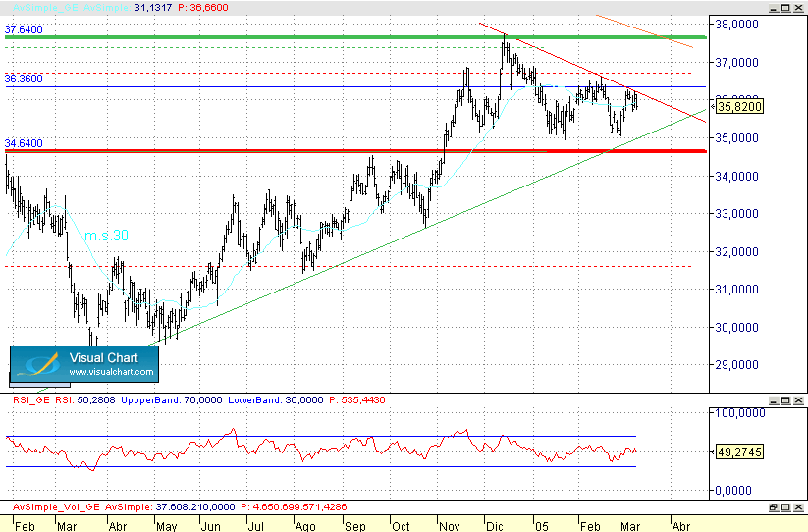Click the AvSimple_Vol_GE indicator name
Image resolution: width=808 pixels, height=532 pixels.
click(56, 507)
